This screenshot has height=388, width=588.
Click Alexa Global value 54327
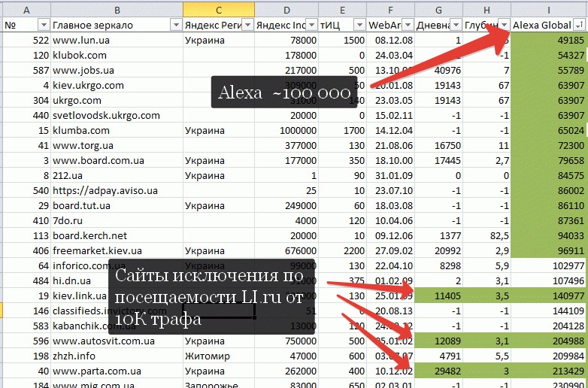[x=549, y=55]
